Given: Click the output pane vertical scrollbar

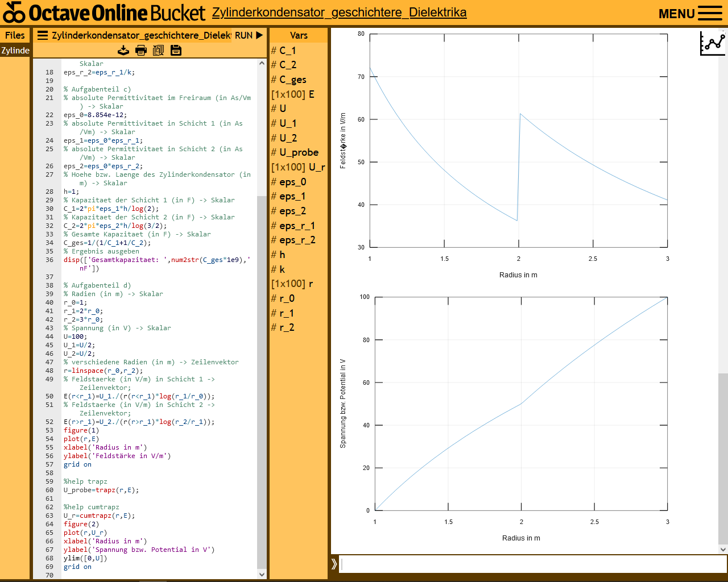Looking at the screenshot, I should point(723,455).
